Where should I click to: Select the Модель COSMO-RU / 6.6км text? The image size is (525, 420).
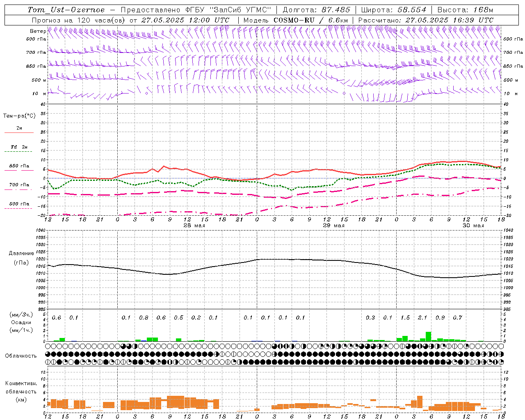click(296, 20)
